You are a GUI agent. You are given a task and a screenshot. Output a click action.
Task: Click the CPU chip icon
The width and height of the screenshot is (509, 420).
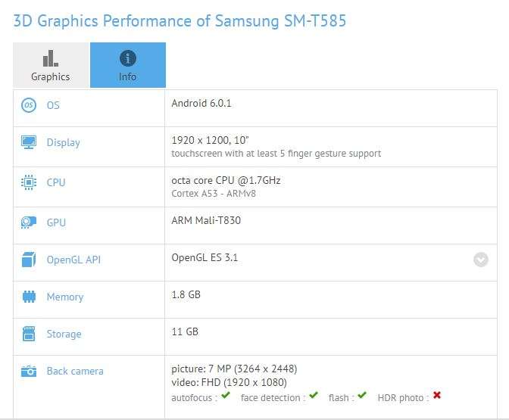coord(29,182)
